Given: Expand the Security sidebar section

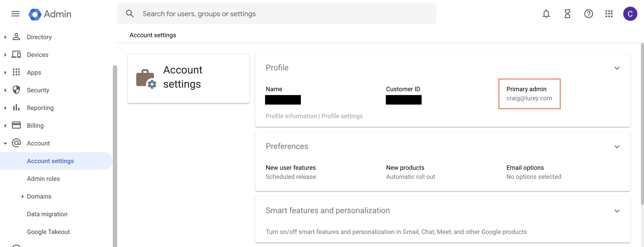Looking at the screenshot, I should (5, 90).
